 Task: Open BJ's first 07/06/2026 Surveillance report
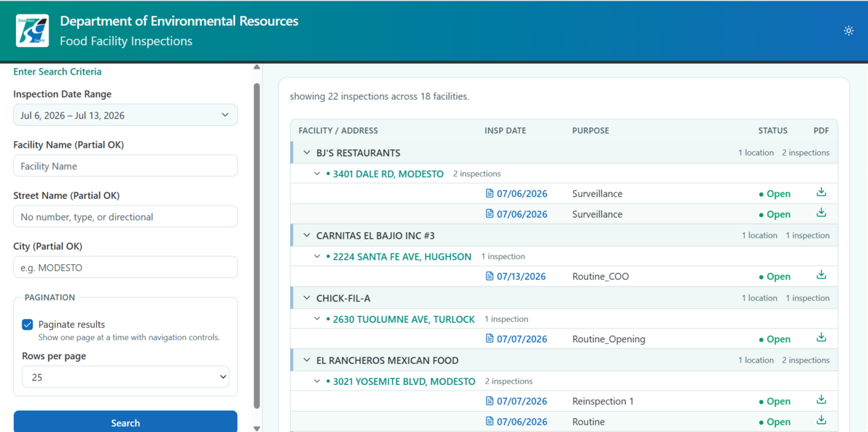516,194
